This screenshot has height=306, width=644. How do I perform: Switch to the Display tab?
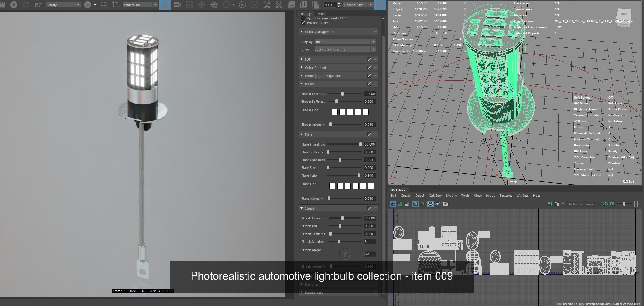(305, 14)
